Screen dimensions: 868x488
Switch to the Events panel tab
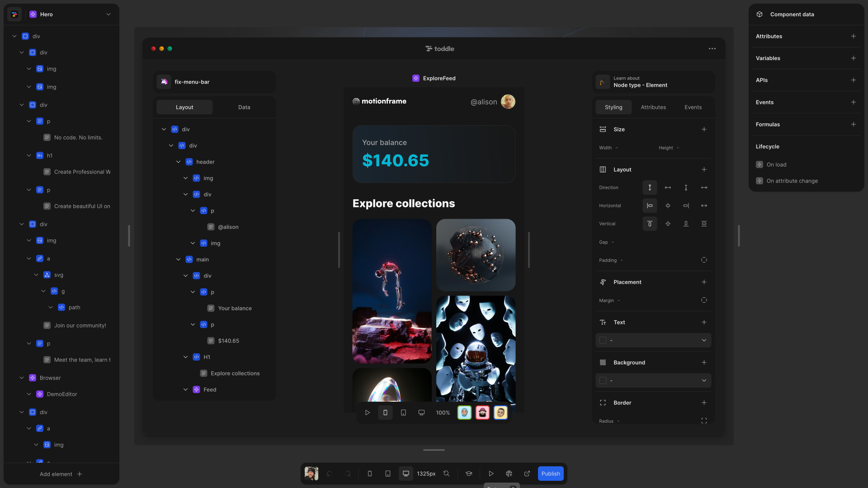(x=693, y=107)
